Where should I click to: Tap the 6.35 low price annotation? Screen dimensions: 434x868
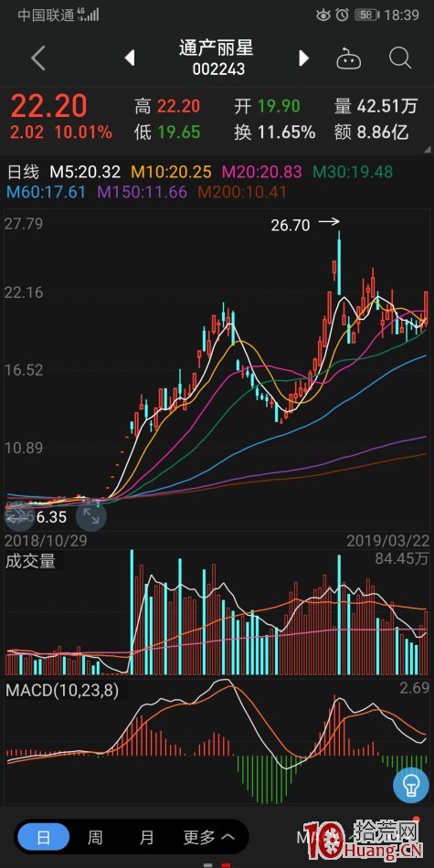tap(51, 517)
